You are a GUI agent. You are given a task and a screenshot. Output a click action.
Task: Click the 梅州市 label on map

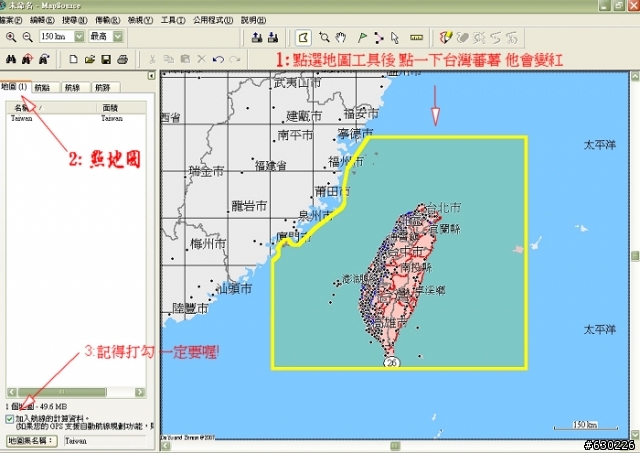(208, 244)
